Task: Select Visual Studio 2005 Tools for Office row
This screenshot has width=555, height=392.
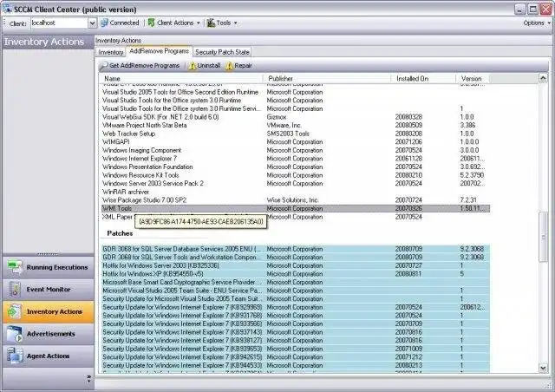Action: tap(296, 92)
